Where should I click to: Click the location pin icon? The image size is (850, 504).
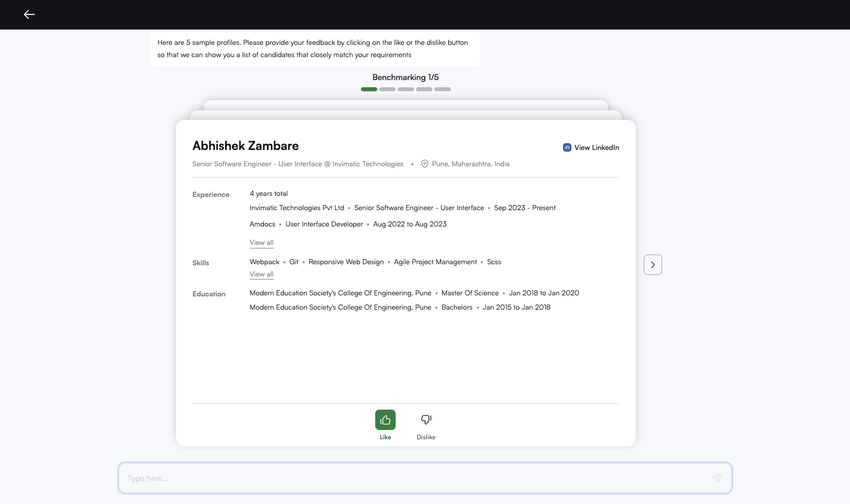pos(425,164)
